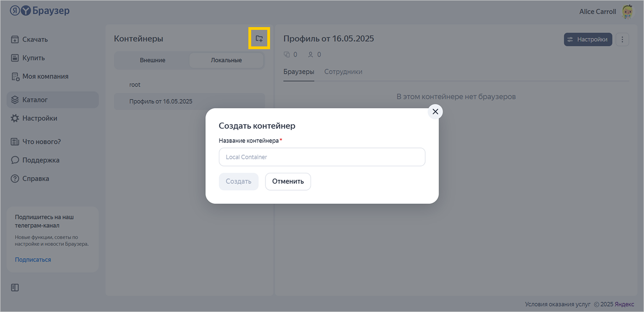This screenshot has height=312, width=644.
Task: Click the create container folder-plus icon
Action: (259, 39)
